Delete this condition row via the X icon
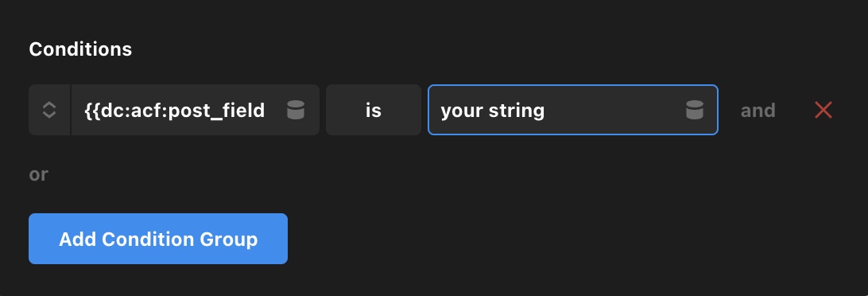 823,110
